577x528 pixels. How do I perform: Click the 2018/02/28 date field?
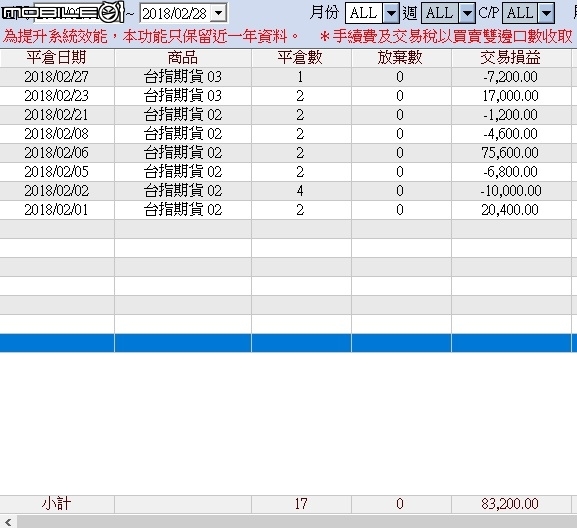[175, 14]
